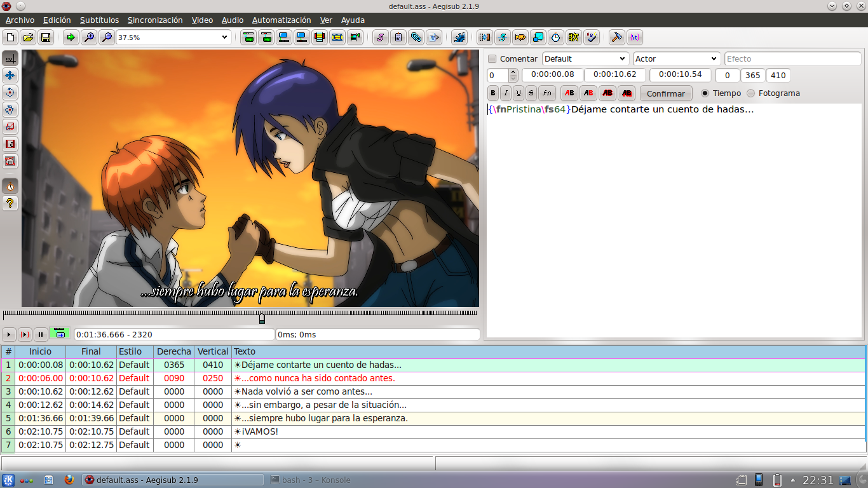
Task: Click the font name (fn) button
Action: click(547, 93)
